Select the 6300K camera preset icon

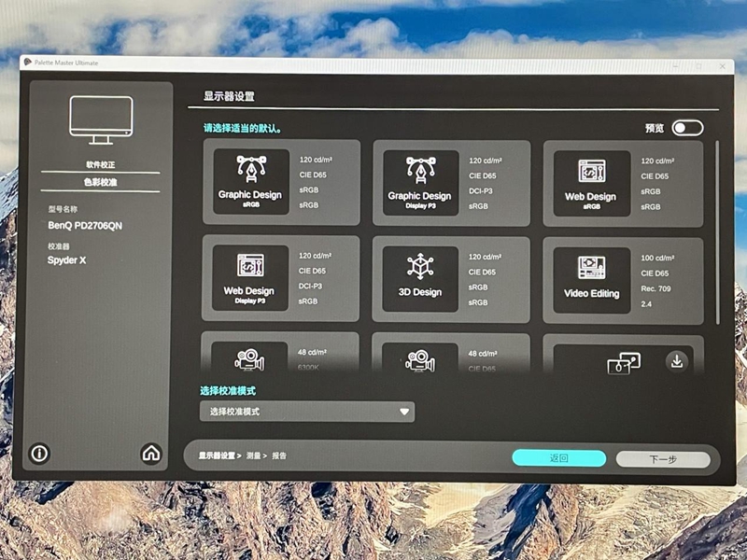(x=249, y=358)
